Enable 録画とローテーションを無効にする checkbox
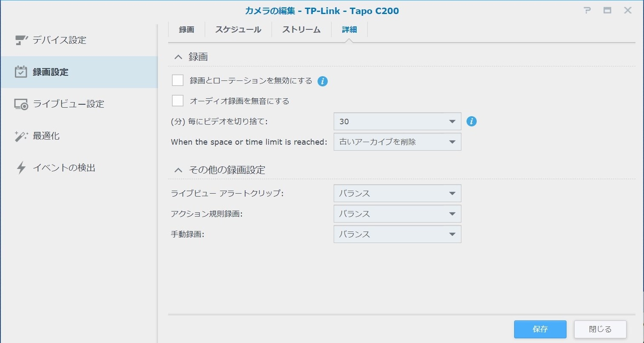644x343 pixels. [177, 80]
